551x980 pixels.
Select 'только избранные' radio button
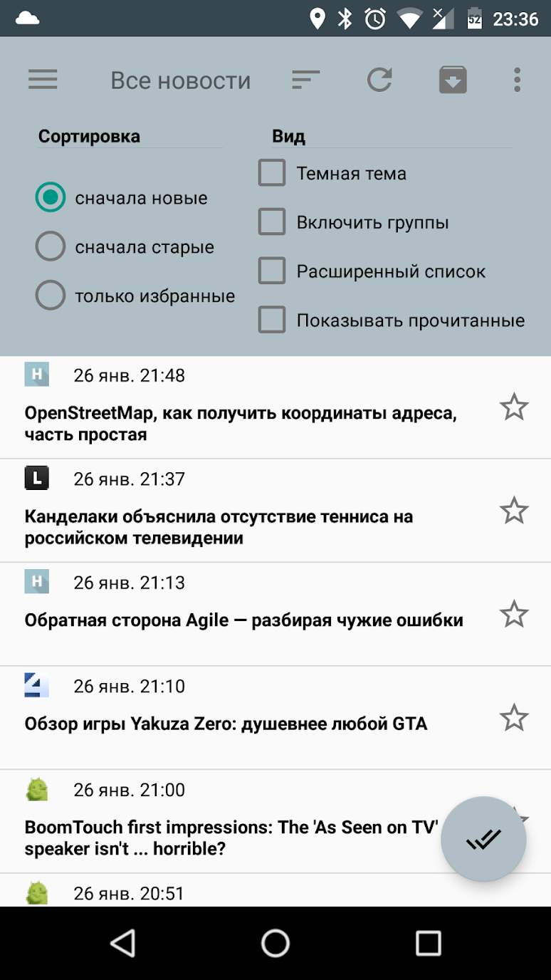(x=51, y=296)
